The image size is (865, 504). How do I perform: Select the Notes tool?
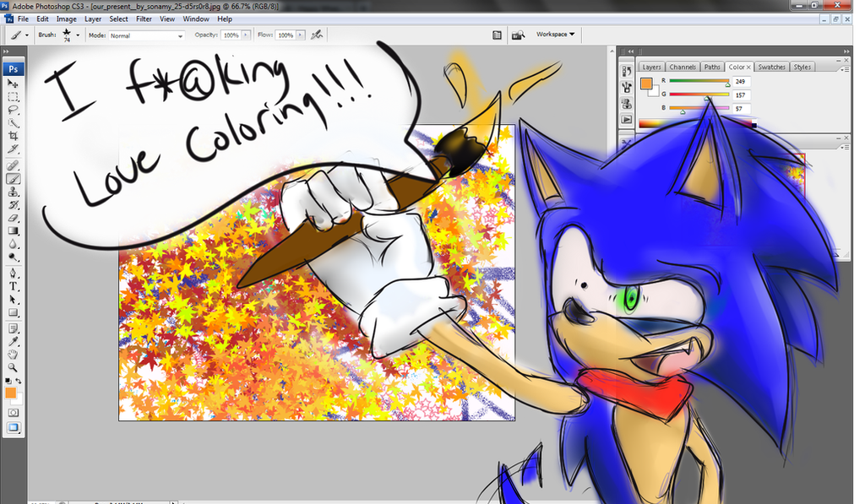coord(14,328)
